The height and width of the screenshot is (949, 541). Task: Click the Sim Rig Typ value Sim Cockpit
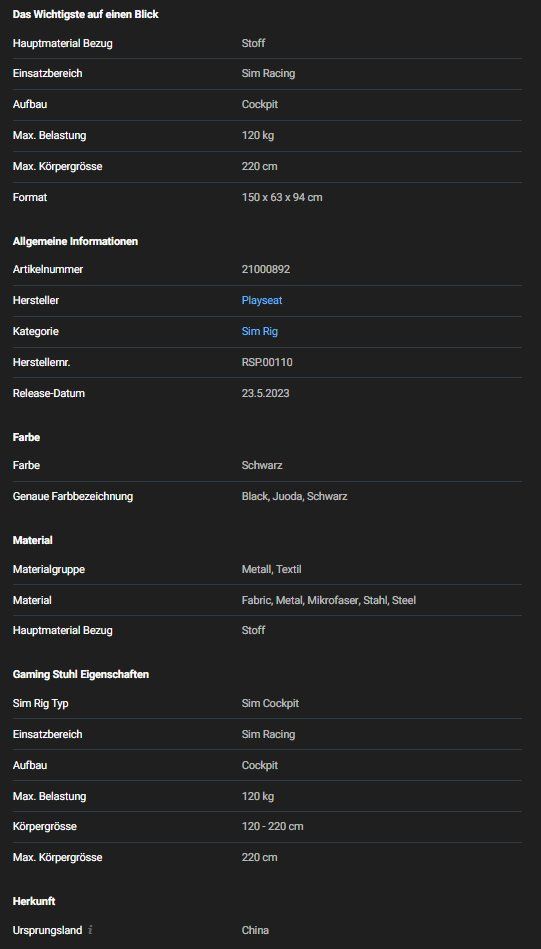270,703
